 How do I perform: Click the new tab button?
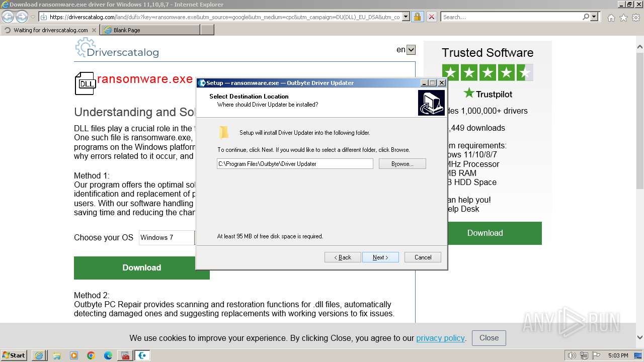click(207, 30)
